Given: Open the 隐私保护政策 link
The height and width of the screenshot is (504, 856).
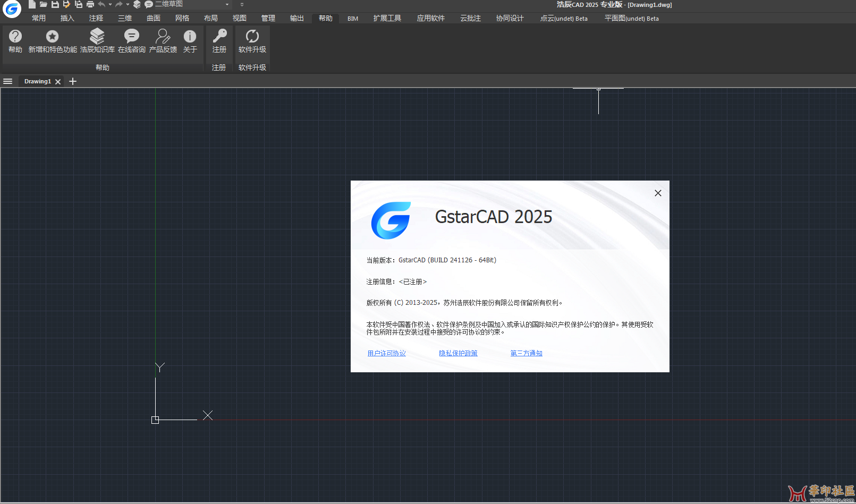Looking at the screenshot, I should (458, 353).
